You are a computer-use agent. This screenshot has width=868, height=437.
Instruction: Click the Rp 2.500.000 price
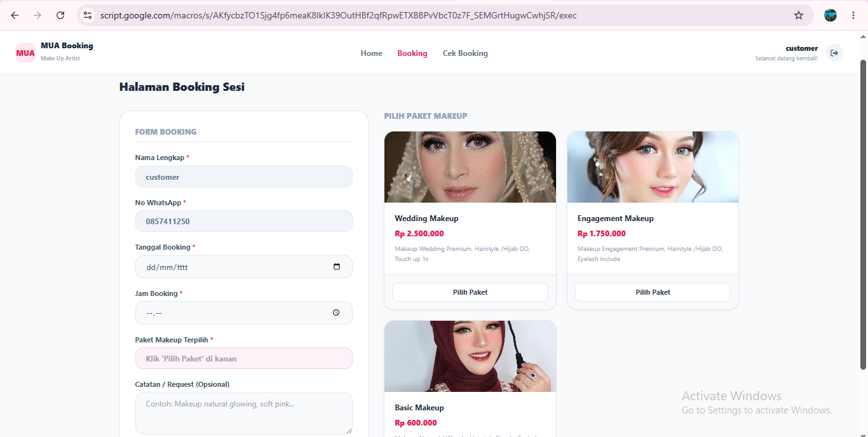[419, 234]
